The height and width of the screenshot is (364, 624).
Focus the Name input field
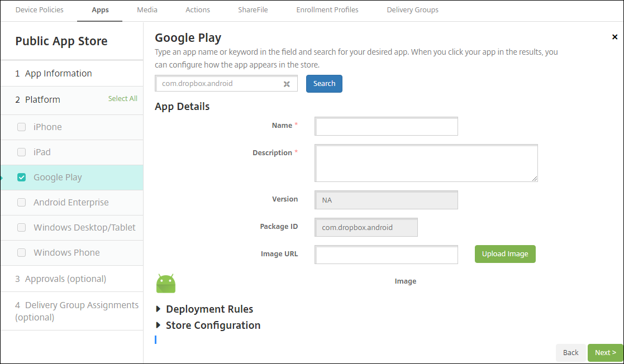pos(387,127)
